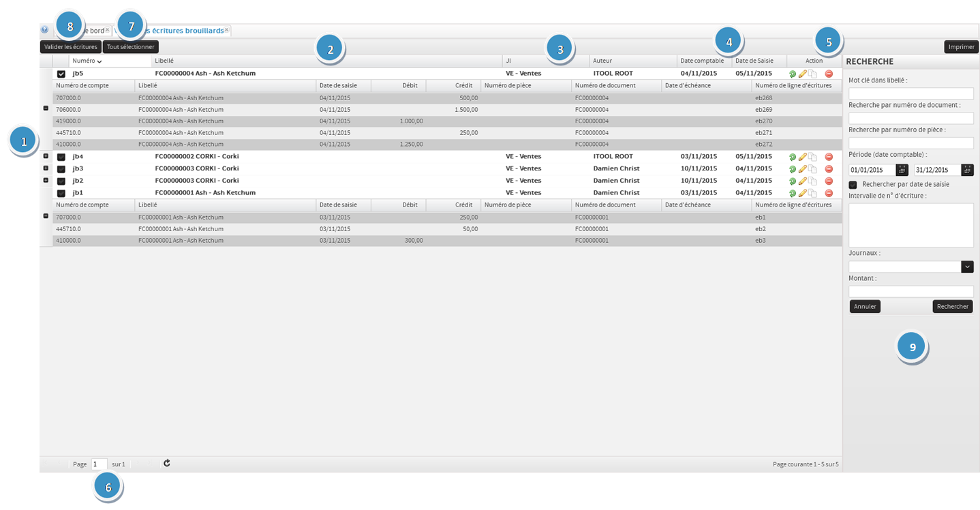Check the checkbox for entry jb4
The width and height of the screenshot is (980, 510).
[x=61, y=157]
